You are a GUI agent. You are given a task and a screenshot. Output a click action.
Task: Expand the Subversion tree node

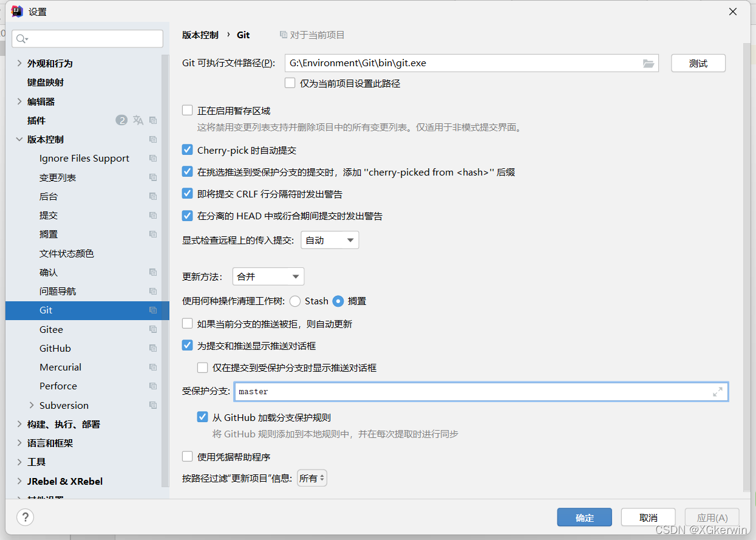(32, 405)
